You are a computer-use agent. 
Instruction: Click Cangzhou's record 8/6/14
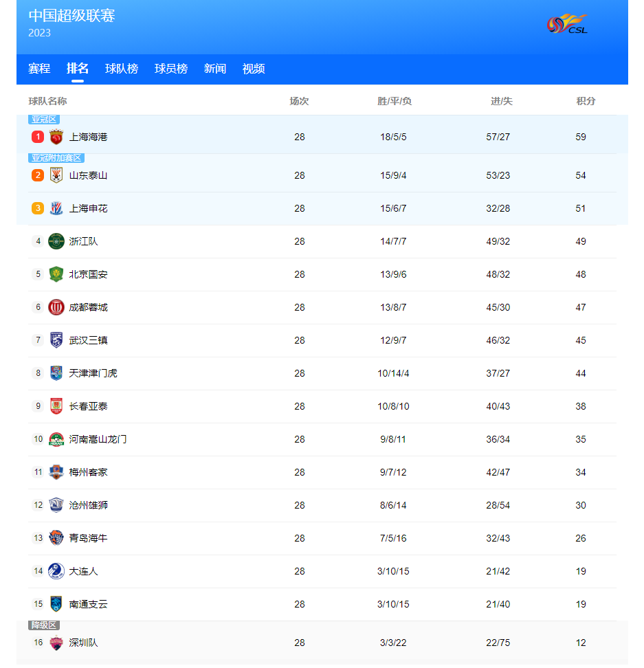pyautogui.click(x=394, y=505)
